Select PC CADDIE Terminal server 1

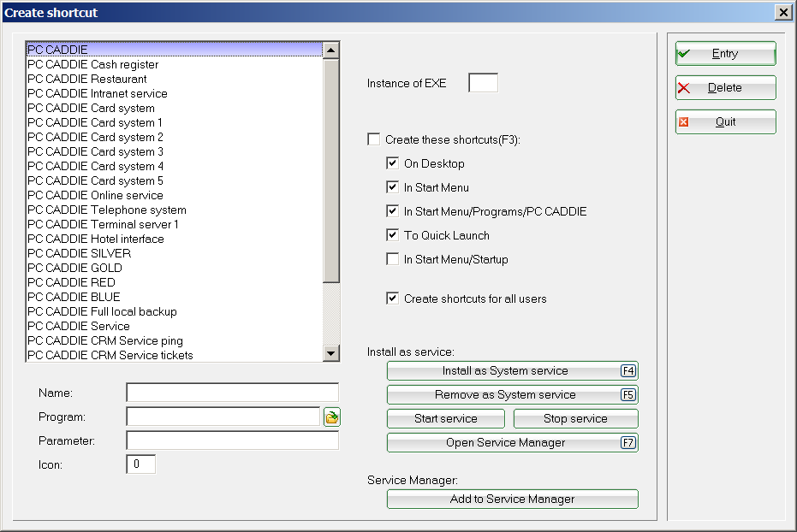click(175, 224)
